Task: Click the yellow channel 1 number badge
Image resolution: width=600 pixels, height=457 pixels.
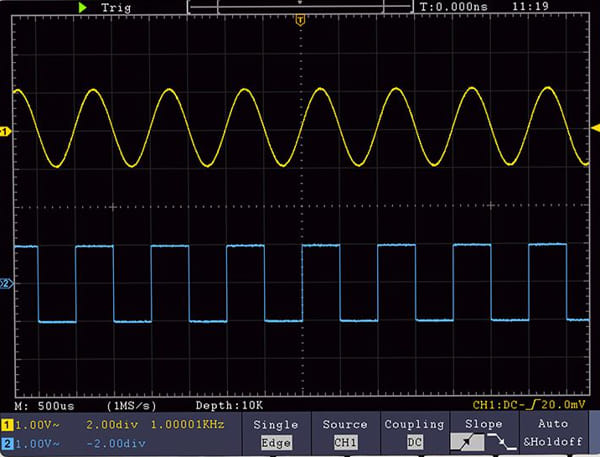Action: coord(7,425)
